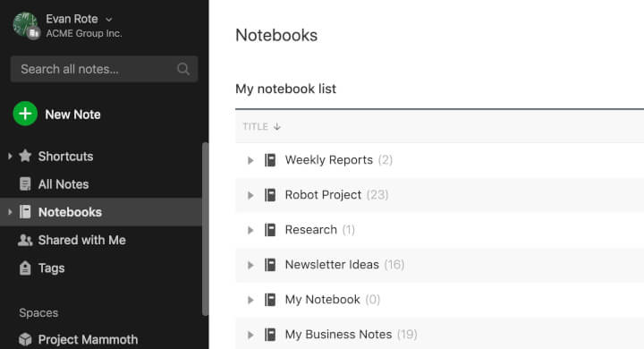Click the Notebooks sidebar icon
Screen dimensions: 644x349
click(25, 212)
